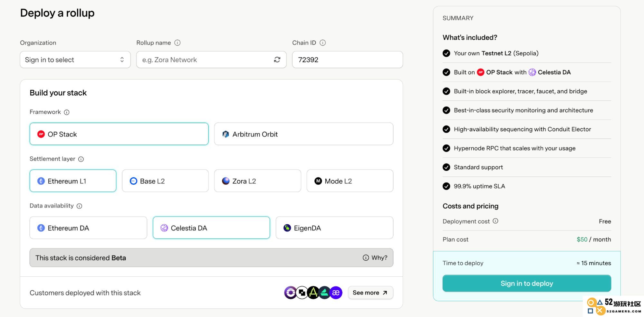Click 'This stack is considered Beta' text
Screen dimensions: 644x317
click(x=81, y=258)
